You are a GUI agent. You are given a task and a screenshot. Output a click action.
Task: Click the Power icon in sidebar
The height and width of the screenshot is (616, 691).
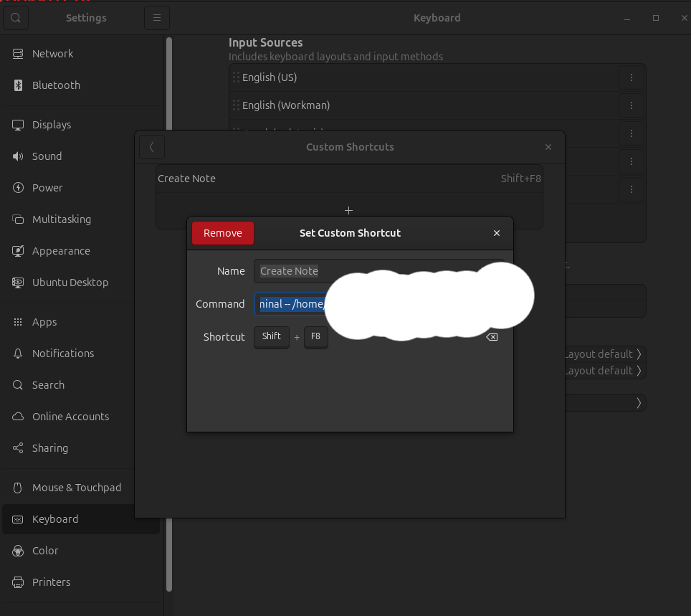point(18,188)
